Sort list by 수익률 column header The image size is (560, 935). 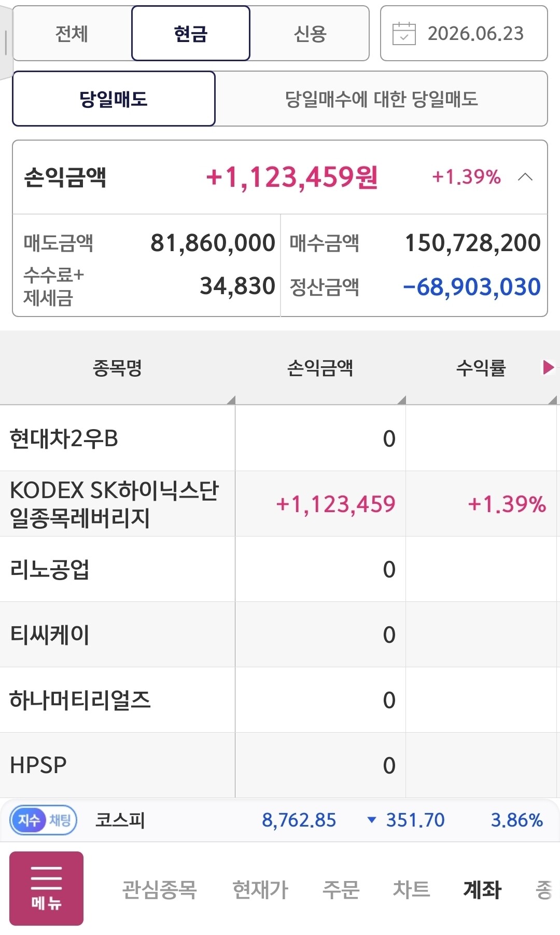click(x=481, y=368)
